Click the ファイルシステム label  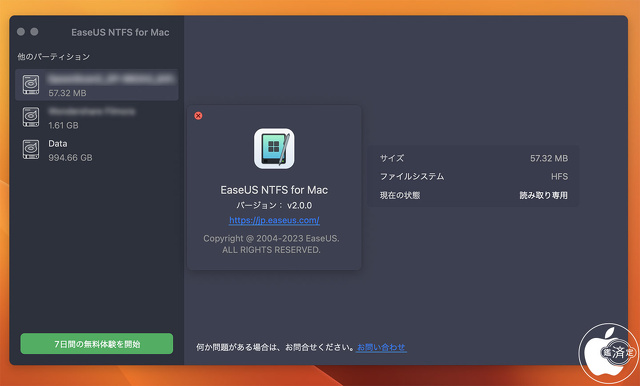tap(412, 177)
